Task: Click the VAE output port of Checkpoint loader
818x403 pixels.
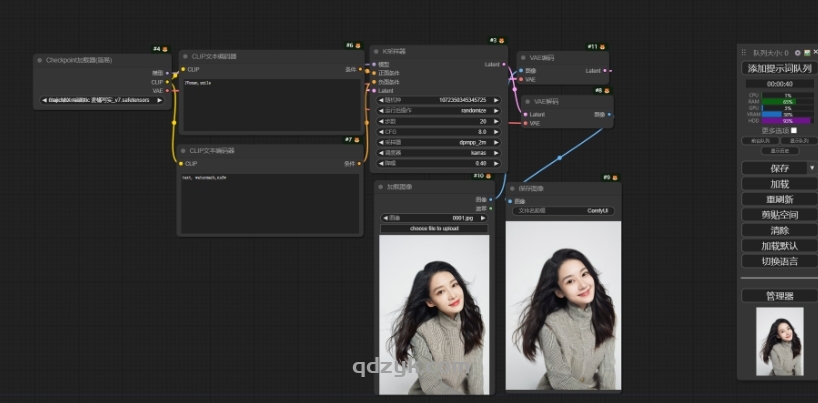Action: pyautogui.click(x=167, y=90)
